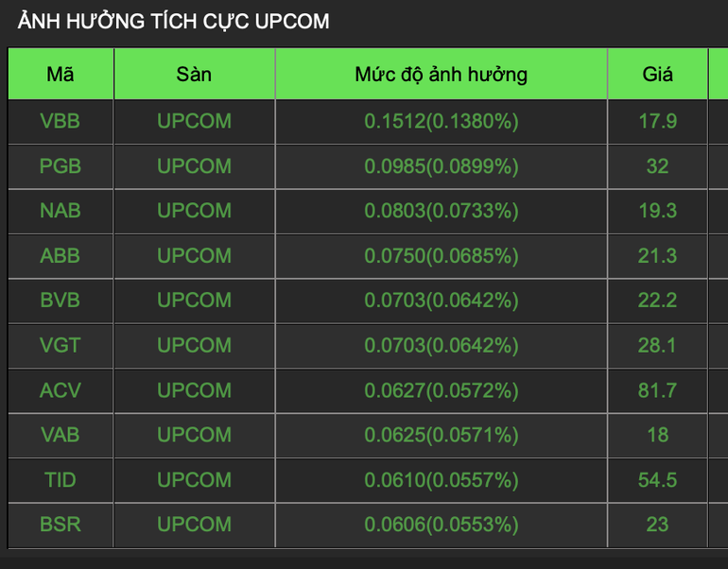728x569 pixels.
Task: Click the Giá column header
Action: [x=657, y=75]
